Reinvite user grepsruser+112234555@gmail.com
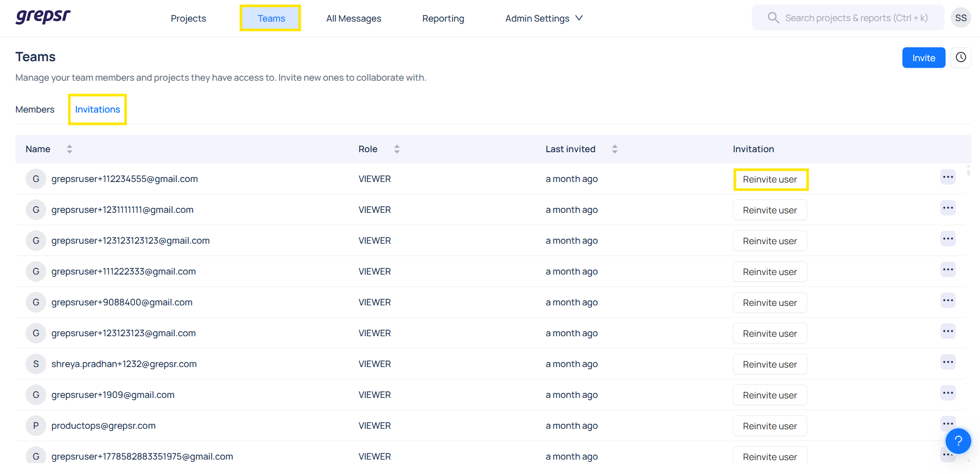The height and width of the screenshot is (474, 980). (770, 179)
